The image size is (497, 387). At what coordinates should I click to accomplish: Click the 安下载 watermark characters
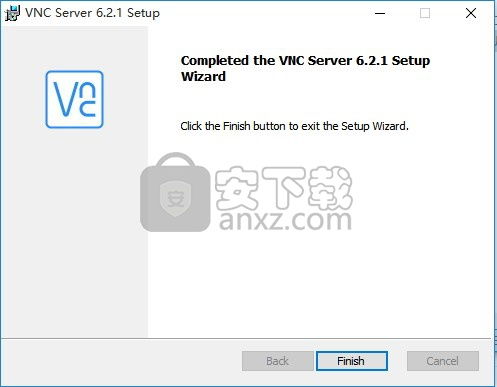click(283, 187)
